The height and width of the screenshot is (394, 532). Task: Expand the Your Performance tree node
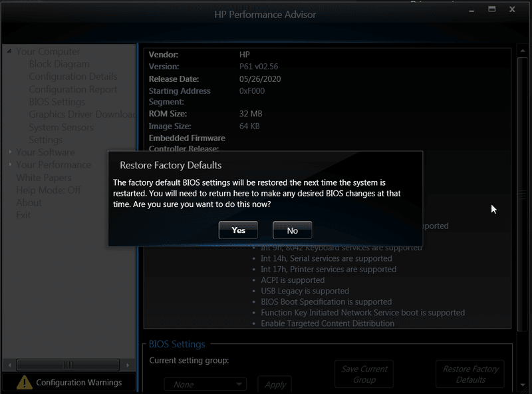(10, 164)
